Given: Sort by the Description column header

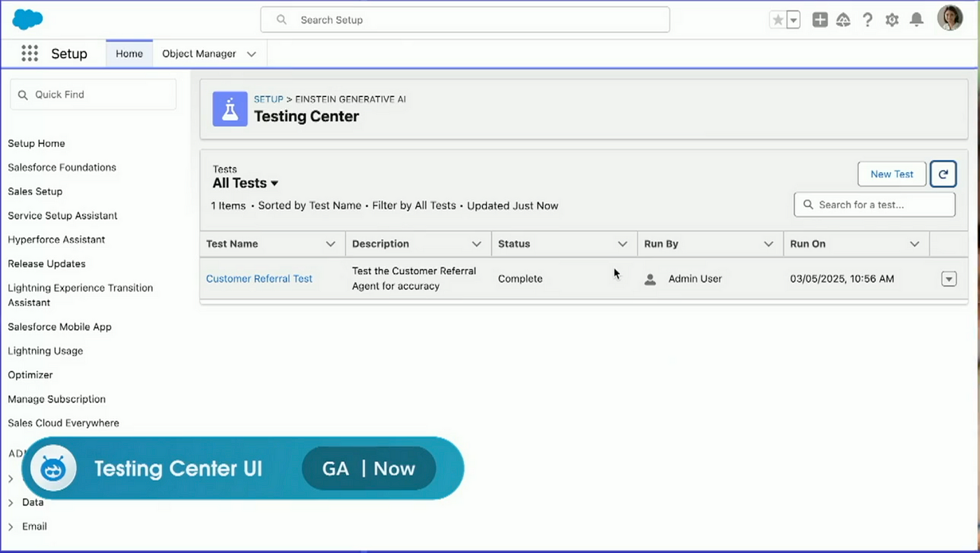Looking at the screenshot, I should tap(381, 244).
